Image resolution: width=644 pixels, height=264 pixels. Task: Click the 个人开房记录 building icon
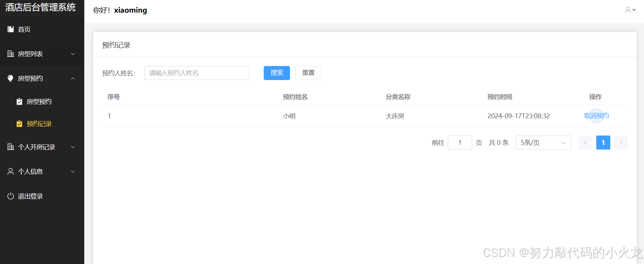point(11,147)
